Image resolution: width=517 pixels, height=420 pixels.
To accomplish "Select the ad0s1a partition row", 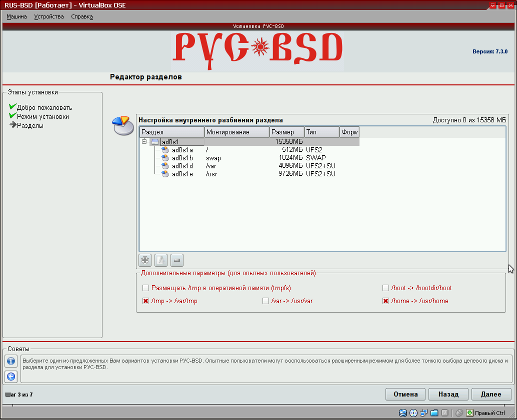I will pos(249,150).
